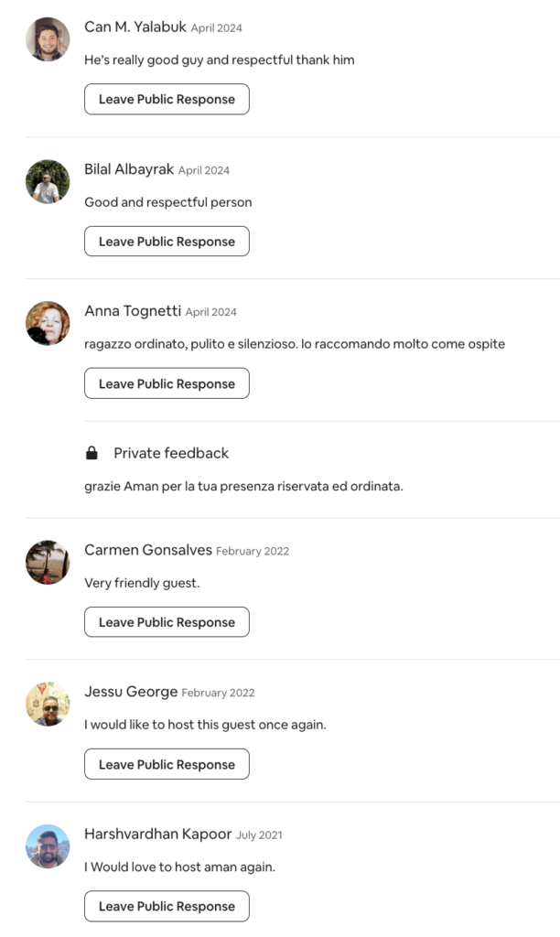The width and height of the screenshot is (560, 937).
Task: Leave public response to Can M. Yalabuk
Action: tap(167, 100)
